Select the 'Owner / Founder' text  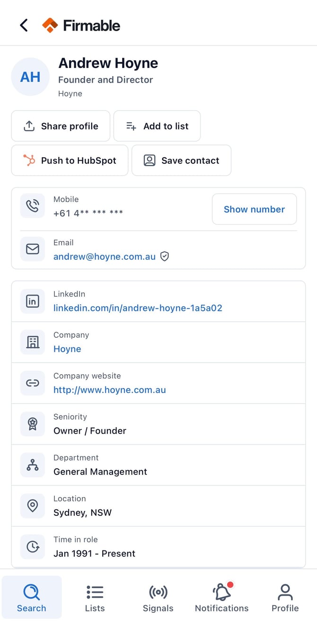pos(90,431)
